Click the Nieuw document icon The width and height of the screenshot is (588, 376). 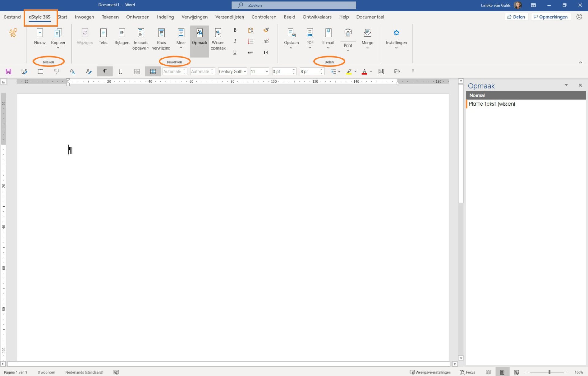click(x=40, y=33)
